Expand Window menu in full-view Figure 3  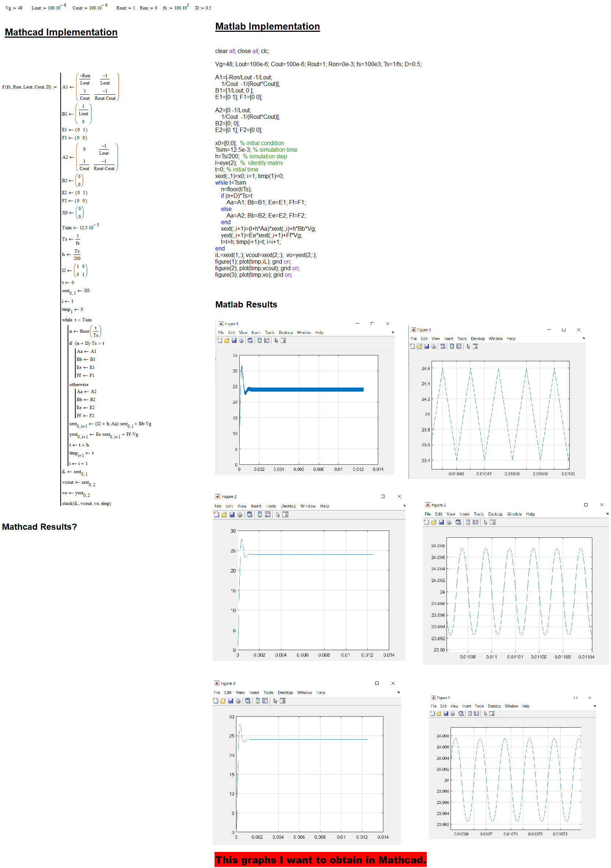pyautogui.click(x=304, y=692)
